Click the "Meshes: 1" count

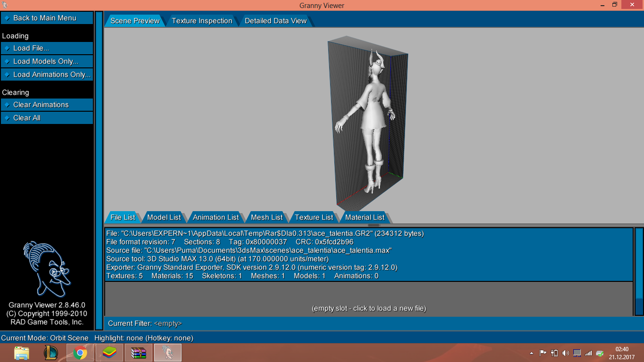point(268,276)
